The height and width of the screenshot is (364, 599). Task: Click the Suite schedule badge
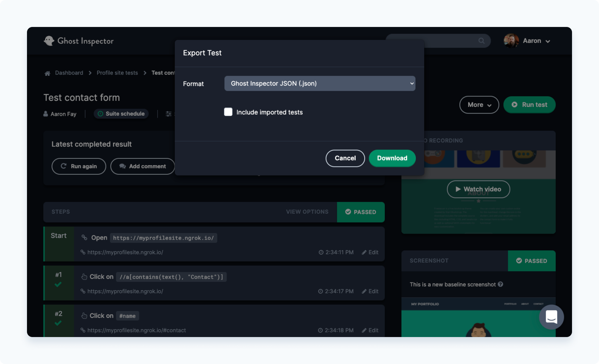[x=121, y=114]
